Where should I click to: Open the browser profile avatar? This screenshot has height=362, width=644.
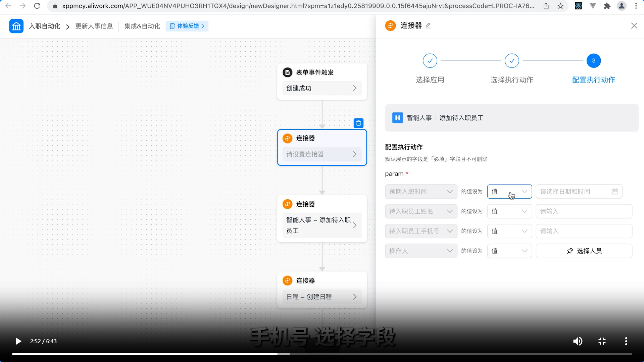click(622, 6)
